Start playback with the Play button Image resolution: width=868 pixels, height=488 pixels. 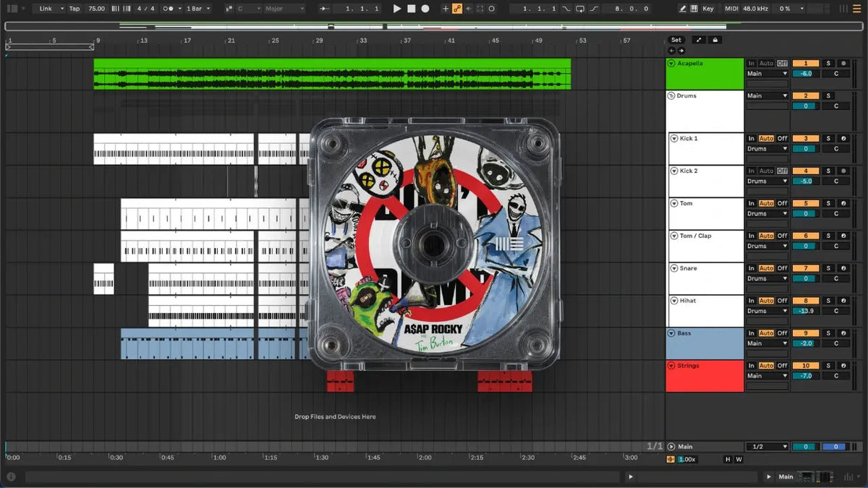[396, 9]
